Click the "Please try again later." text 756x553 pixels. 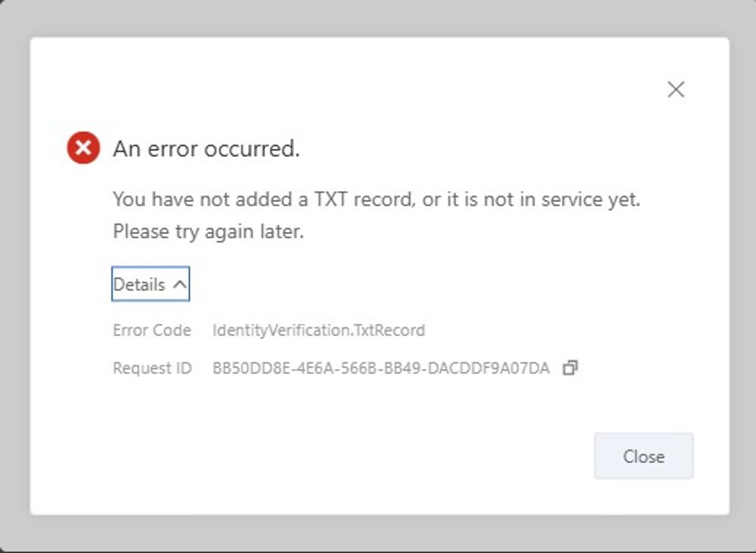tap(208, 232)
